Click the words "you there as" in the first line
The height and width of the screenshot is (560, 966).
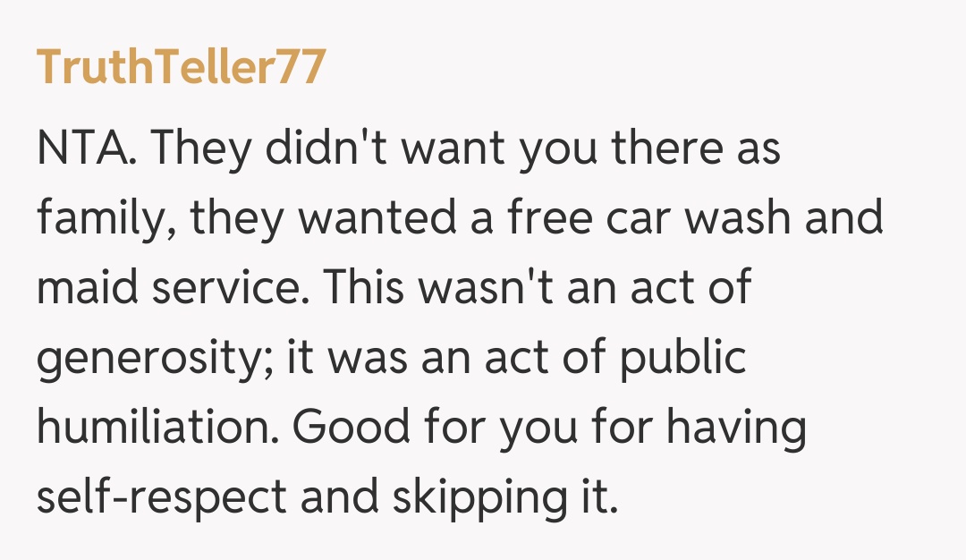651,148
